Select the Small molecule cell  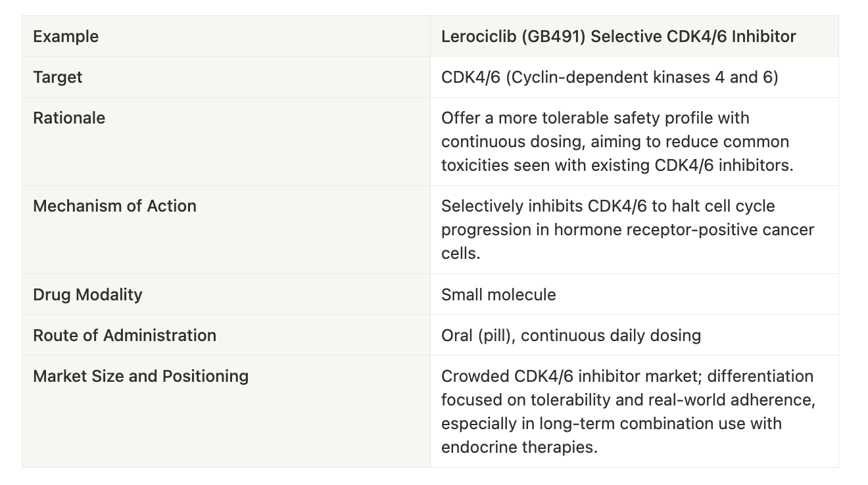[x=635, y=294]
